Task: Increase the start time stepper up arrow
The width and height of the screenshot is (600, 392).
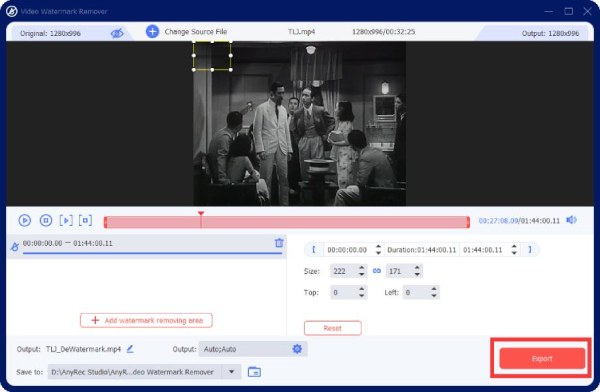Action: pos(378,247)
